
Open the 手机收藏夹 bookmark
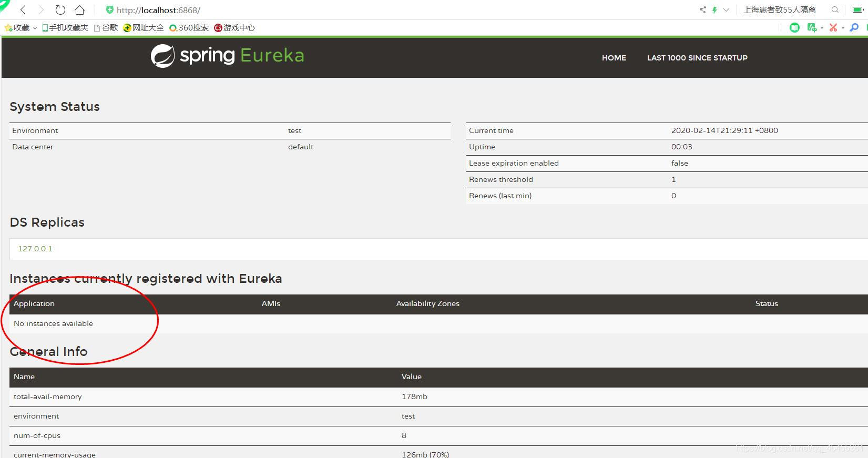(65, 28)
